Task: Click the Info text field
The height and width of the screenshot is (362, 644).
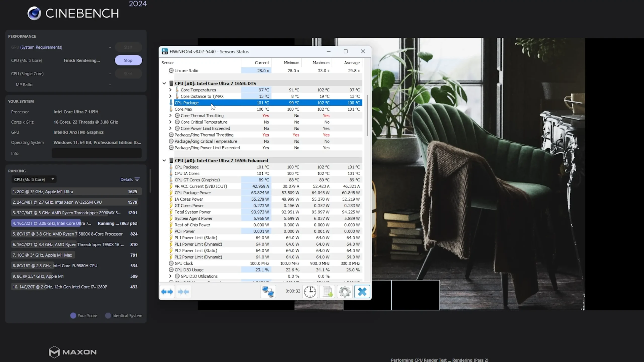Action: pos(97,153)
